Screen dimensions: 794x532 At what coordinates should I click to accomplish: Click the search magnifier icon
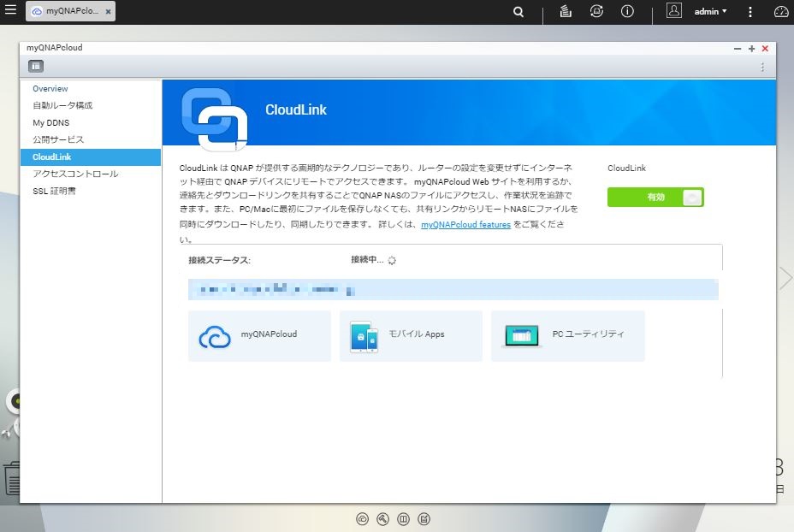[518, 12]
